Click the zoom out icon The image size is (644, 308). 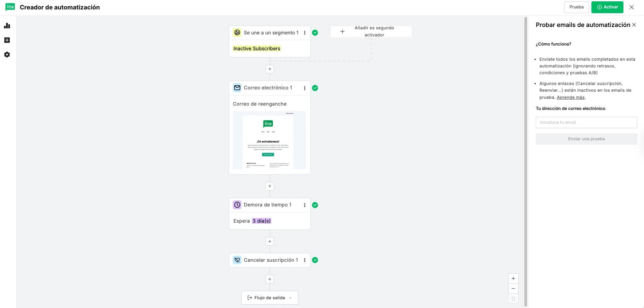pyautogui.click(x=513, y=289)
